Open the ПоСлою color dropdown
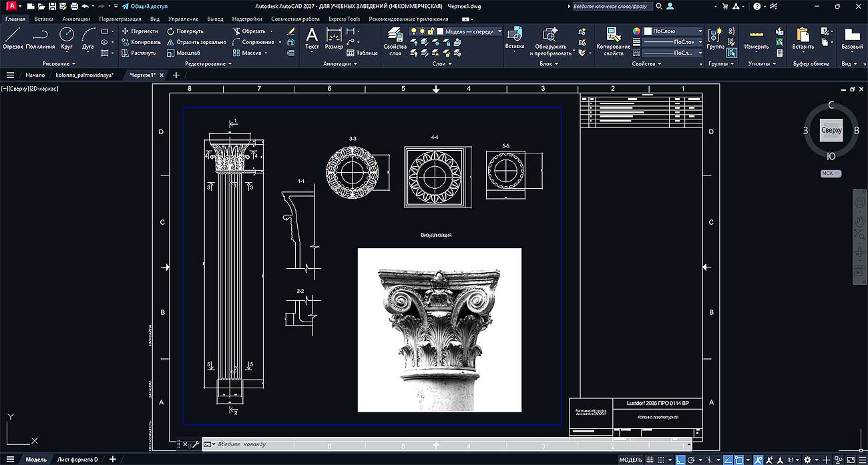Viewport: 868px width, 465px height. tap(673, 31)
